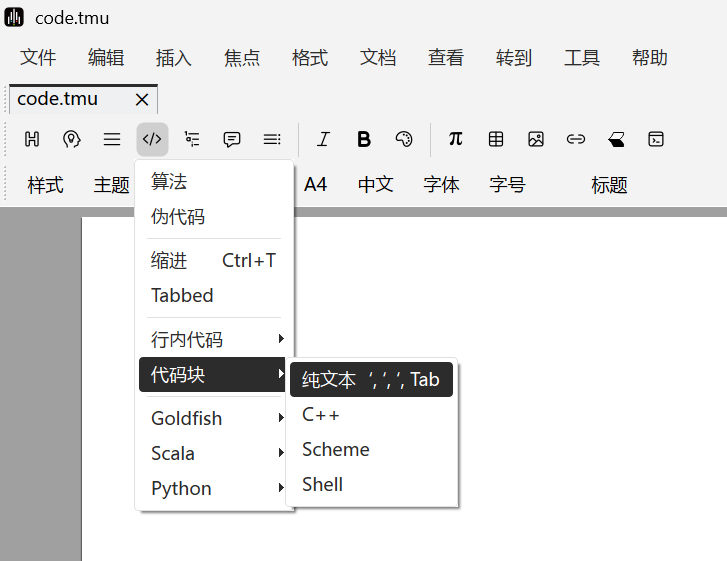Expand the Python submenu
The image size is (727, 561).
click(x=215, y=488)
